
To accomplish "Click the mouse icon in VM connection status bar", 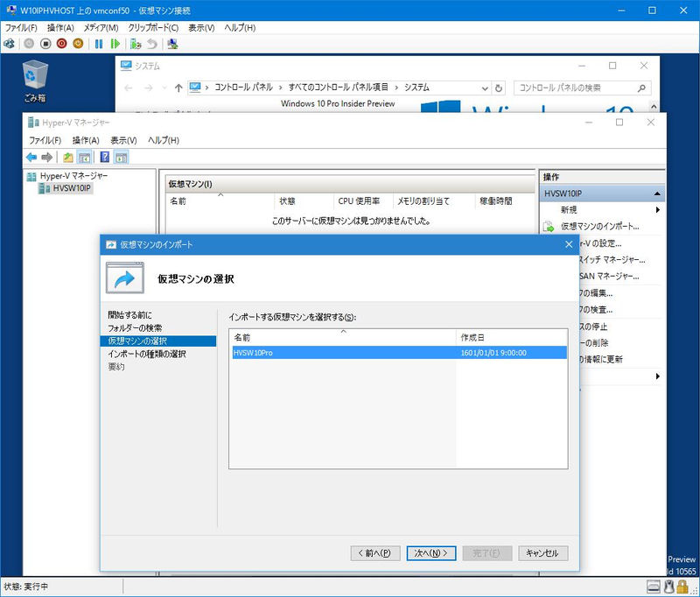I will point(668,586).
